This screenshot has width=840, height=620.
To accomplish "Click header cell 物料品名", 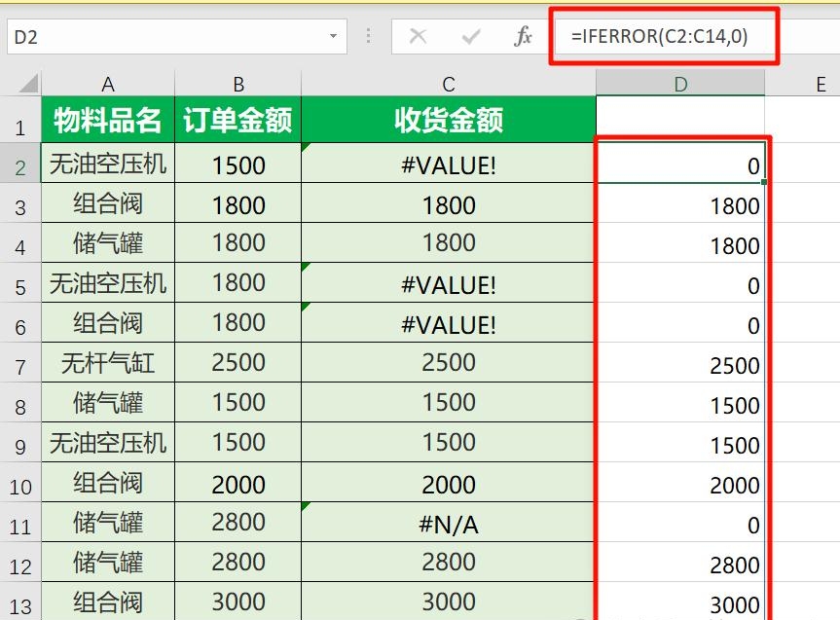I will [x=108, y=120].
